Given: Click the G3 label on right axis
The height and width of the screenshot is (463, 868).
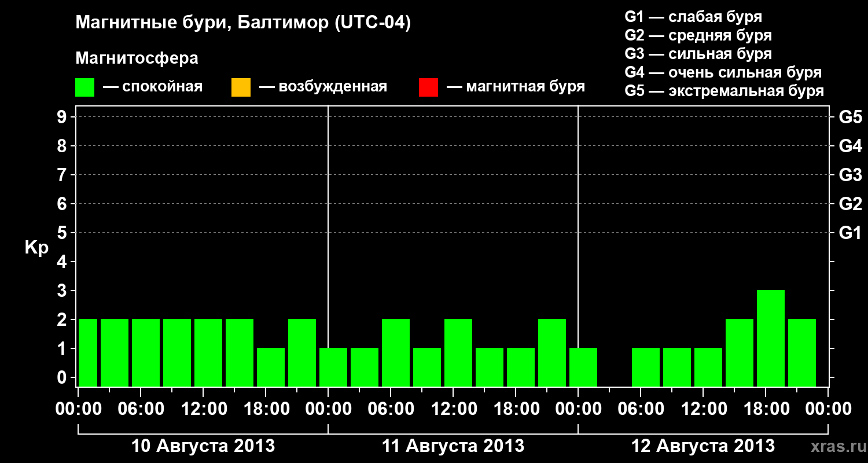Looking at the screenshot, I should click(x=851, y=175).
